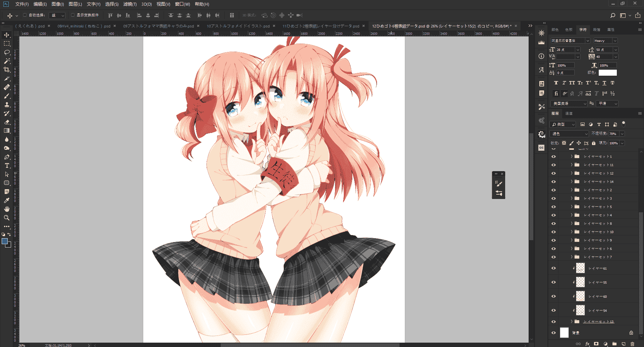This screenshot has width=644, height=347.
Task: Select the Zoom tool
Action: click(7, 218)
